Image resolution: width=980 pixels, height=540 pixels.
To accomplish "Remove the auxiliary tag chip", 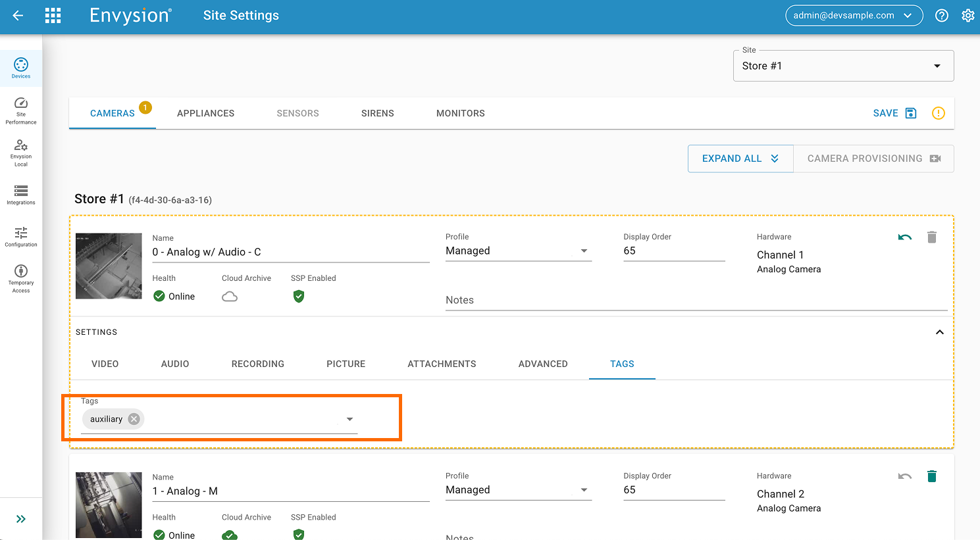I will coord(134,419).
